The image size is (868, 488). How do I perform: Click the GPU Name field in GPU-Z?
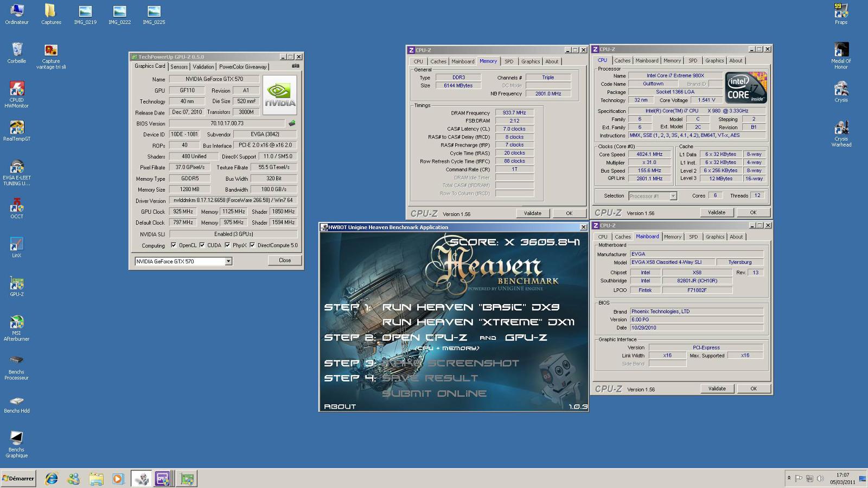214,79
